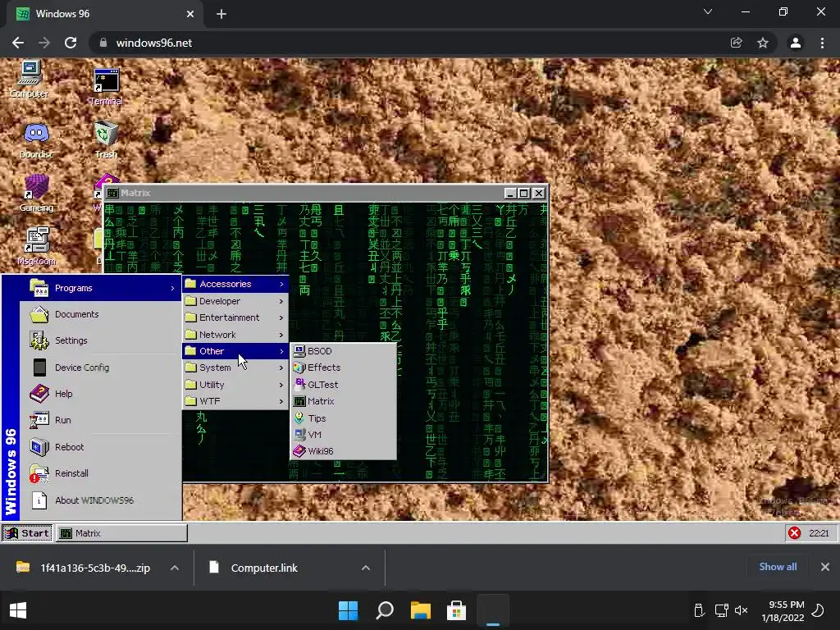Open Device Config in the Start menu
Image resolution: width=840 pixels, height=630 pixels.
(101, 367)
